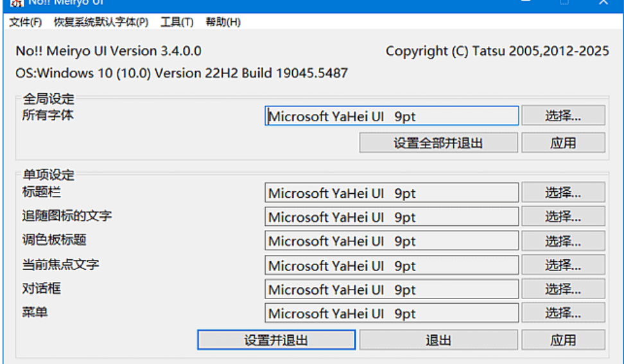Click the 对话框 font field
Viewport: 624px width, 364px height.
coord(392,290)
